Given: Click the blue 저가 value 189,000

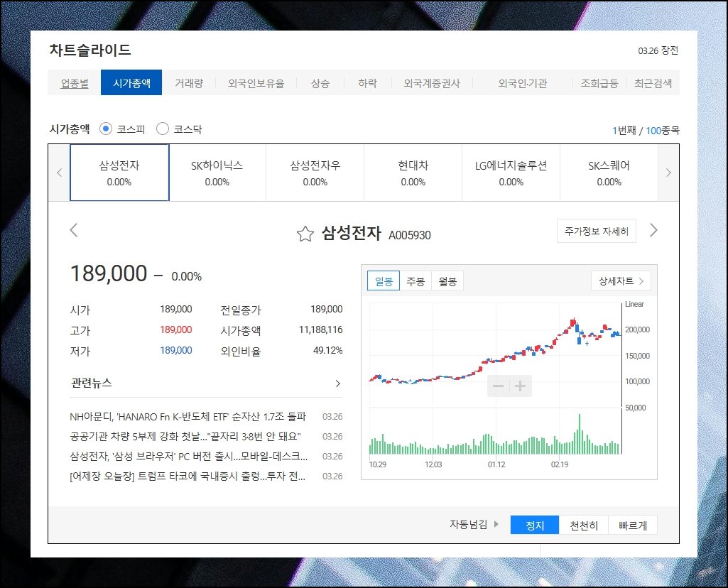Looking at the screenshot, I should pos(176,350).
